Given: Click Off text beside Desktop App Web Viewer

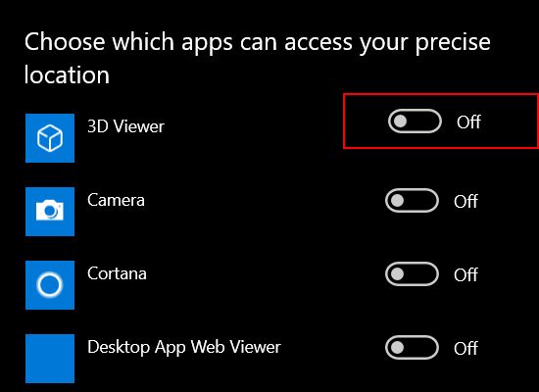Looking at the screenshot, I should [465, 348].
